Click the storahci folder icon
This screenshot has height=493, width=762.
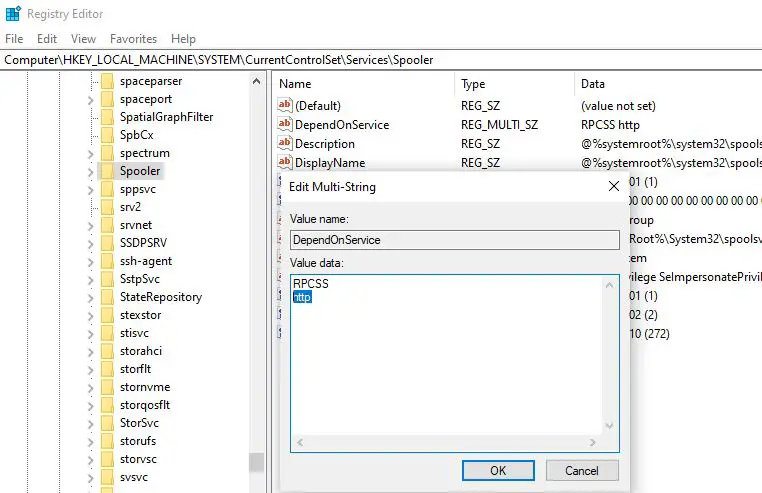coord(107,351)
